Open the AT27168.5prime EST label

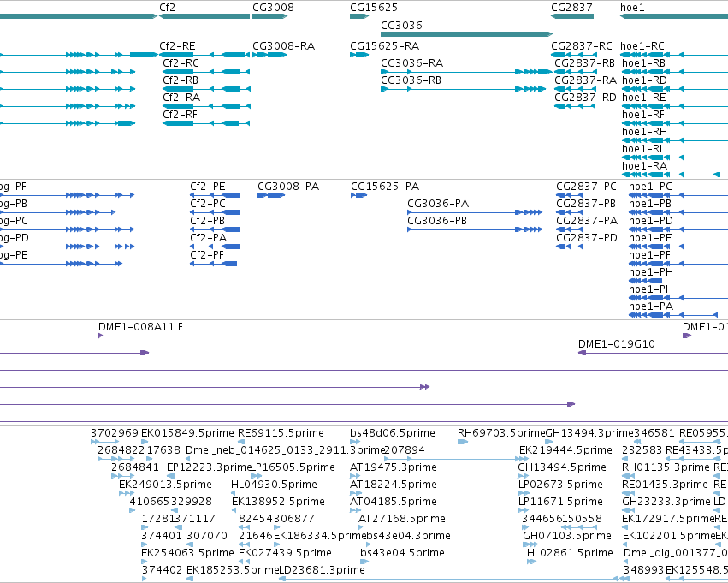(x=402, y=519)
